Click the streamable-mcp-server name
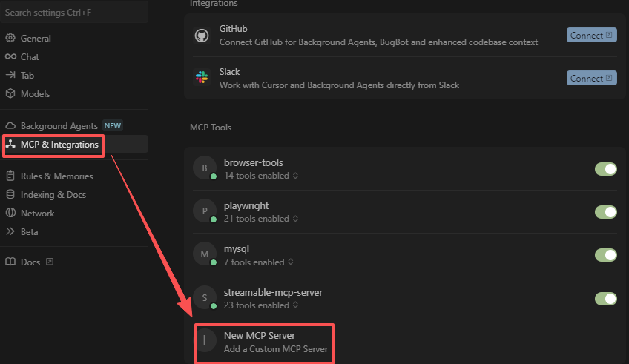 (x=273, y=292)
